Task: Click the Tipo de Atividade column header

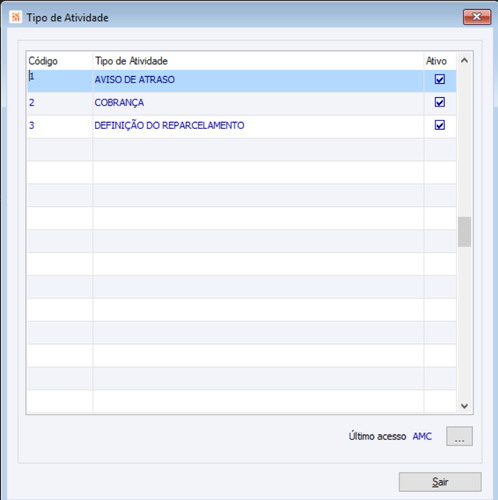Action: coord(258,61)
